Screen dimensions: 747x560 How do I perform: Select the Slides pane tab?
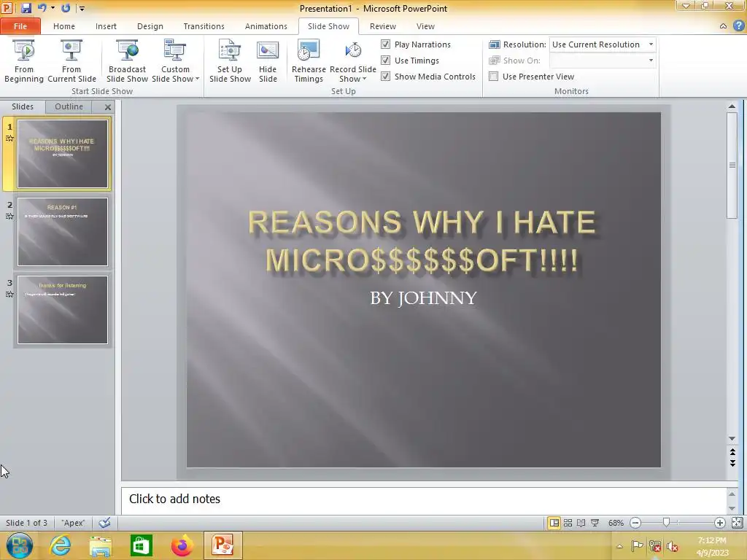click(23, 106)
